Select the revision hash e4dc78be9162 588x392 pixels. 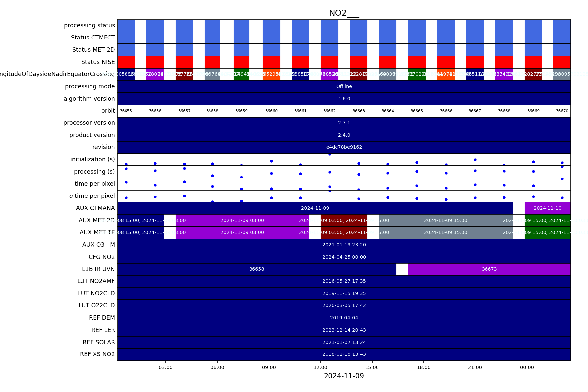click(x=344, y=147)
